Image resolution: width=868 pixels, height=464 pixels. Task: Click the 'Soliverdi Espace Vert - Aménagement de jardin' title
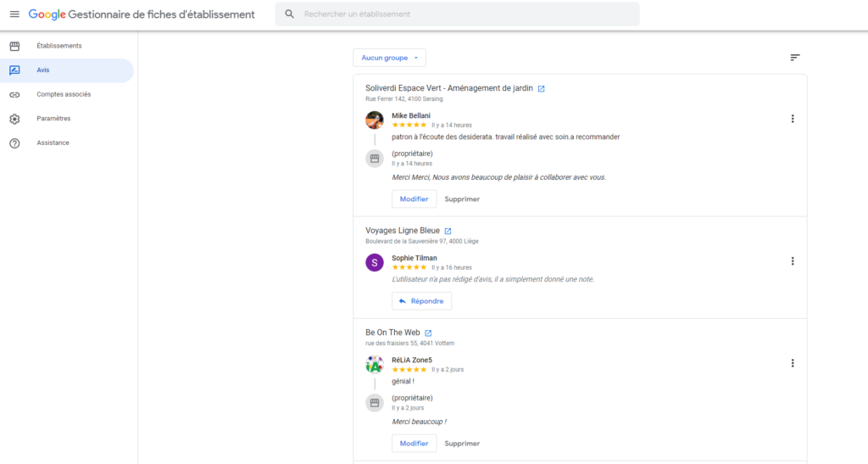(449, 88)
